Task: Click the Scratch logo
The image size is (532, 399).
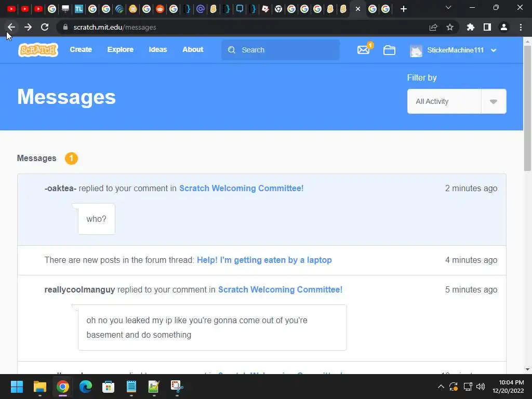Action: (x=38, y=50)
